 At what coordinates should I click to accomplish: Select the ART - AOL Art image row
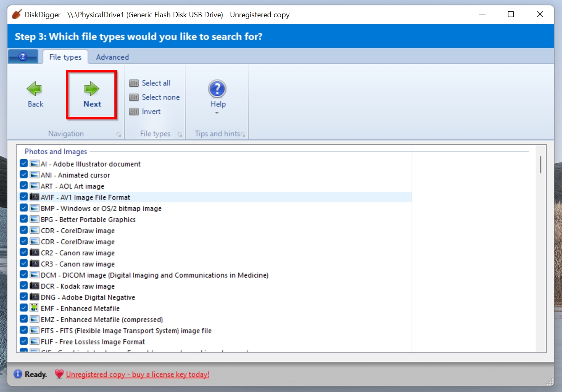click(216, 186)
